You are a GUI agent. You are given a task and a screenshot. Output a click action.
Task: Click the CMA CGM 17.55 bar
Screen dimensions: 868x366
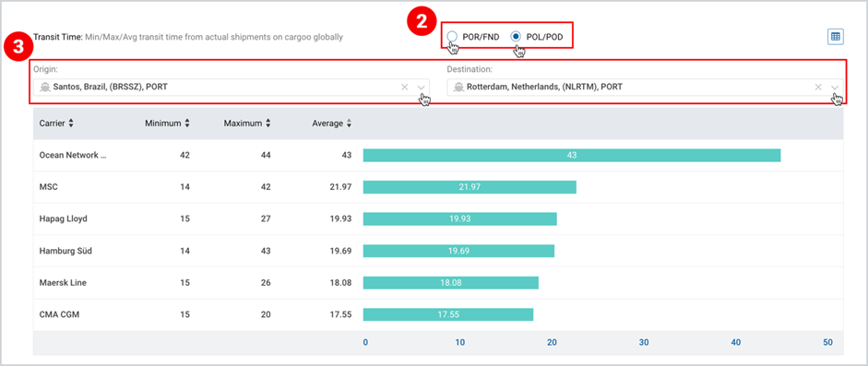click(x=448, y=314)
